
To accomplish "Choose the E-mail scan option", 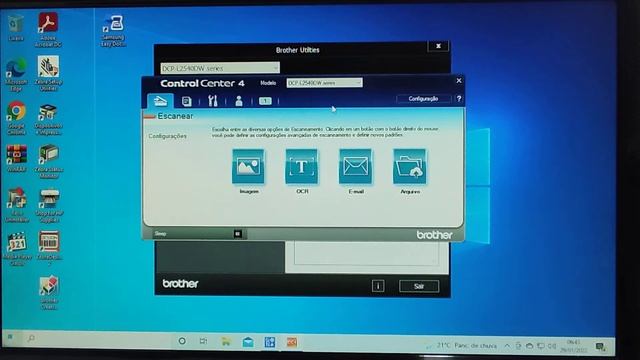I will point(356,167).
